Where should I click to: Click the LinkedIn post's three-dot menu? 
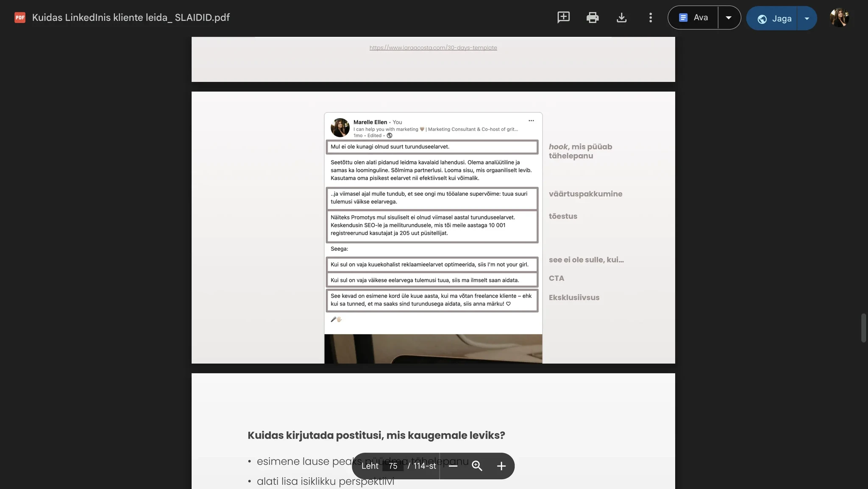tap(531, 121)
